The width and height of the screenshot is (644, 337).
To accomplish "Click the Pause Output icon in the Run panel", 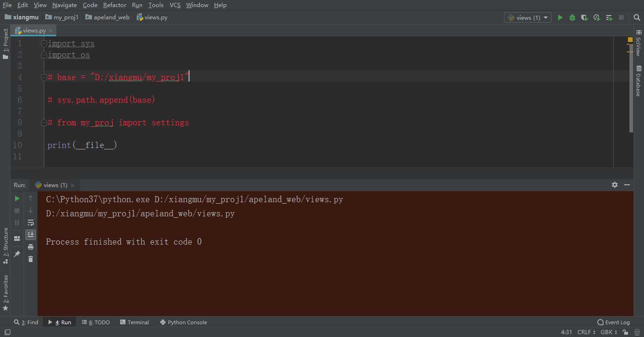I will coord(17,222).
